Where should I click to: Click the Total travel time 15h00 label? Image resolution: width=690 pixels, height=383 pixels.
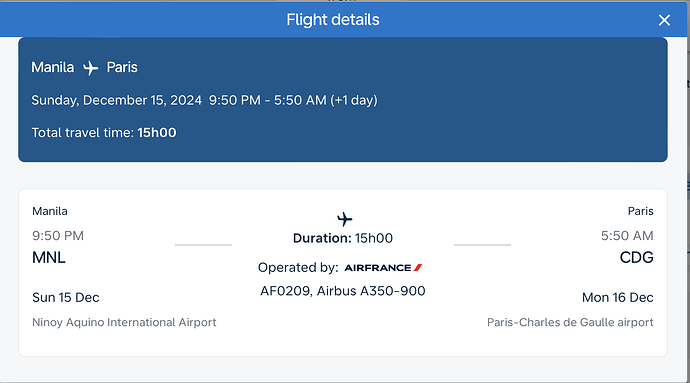(x=104, y=133)
